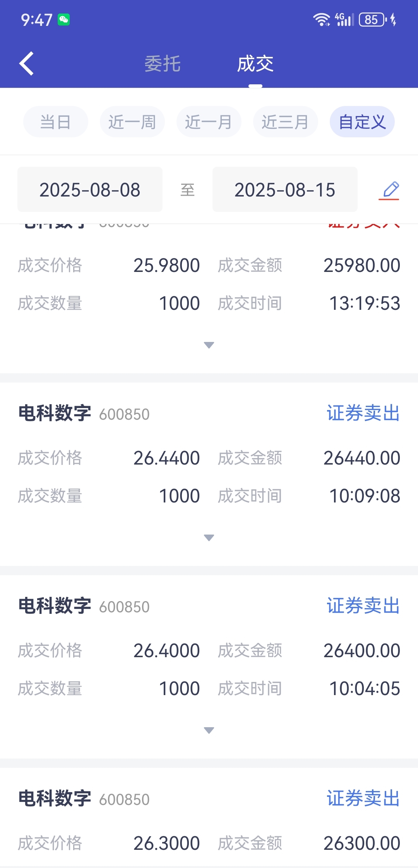This screenshot has height=868, width=418.
Task: Open end date field 2025-08-15
Action: pos(285,190)
